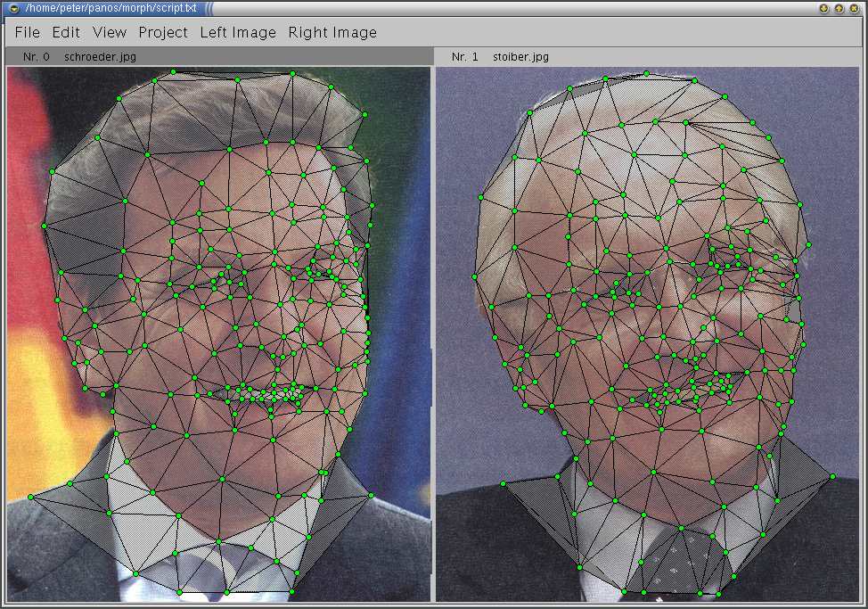Click the 'Nr. 1' image number label
868x609 pixels.
point(464,56)
